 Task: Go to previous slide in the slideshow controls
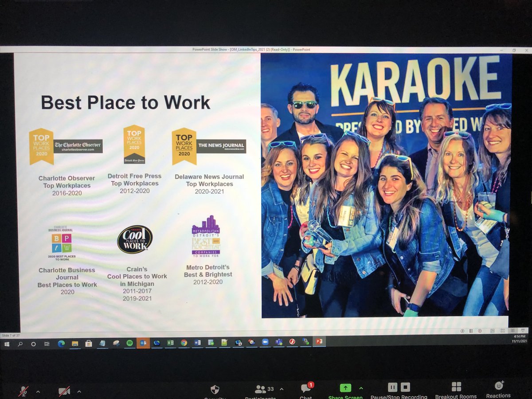tap(462, 331)
